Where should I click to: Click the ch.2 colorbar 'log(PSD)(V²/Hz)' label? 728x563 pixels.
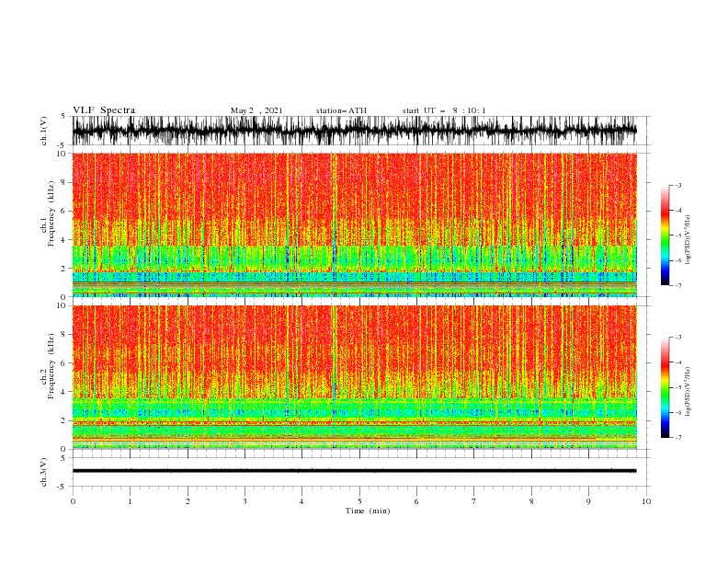coord(688,391)
